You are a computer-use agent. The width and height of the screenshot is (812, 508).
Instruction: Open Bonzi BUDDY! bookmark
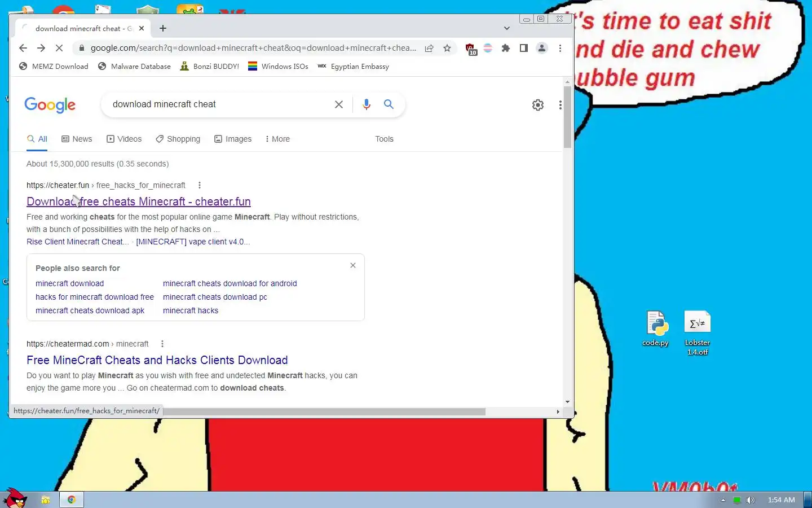(x=209, y=66)
